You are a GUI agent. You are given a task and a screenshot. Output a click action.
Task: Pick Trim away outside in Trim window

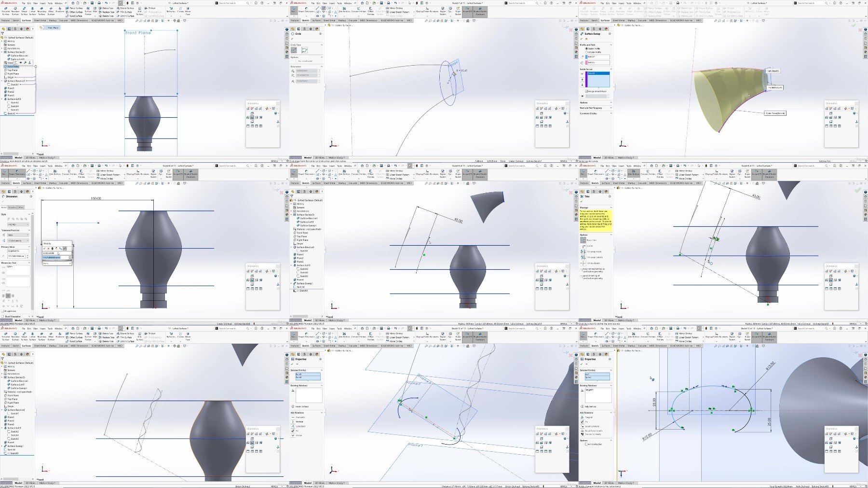point(583,257)
